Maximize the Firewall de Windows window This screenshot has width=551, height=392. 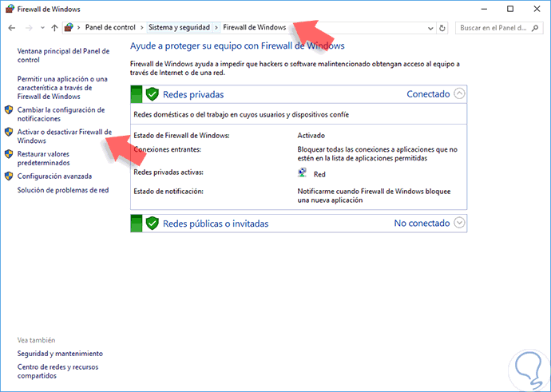tap(510, 9)
